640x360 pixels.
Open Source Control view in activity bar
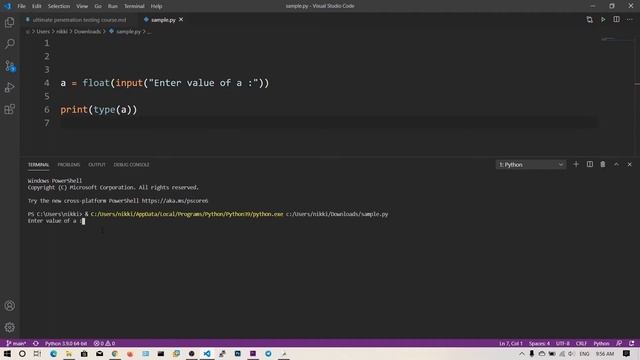[x=10, y=66]
